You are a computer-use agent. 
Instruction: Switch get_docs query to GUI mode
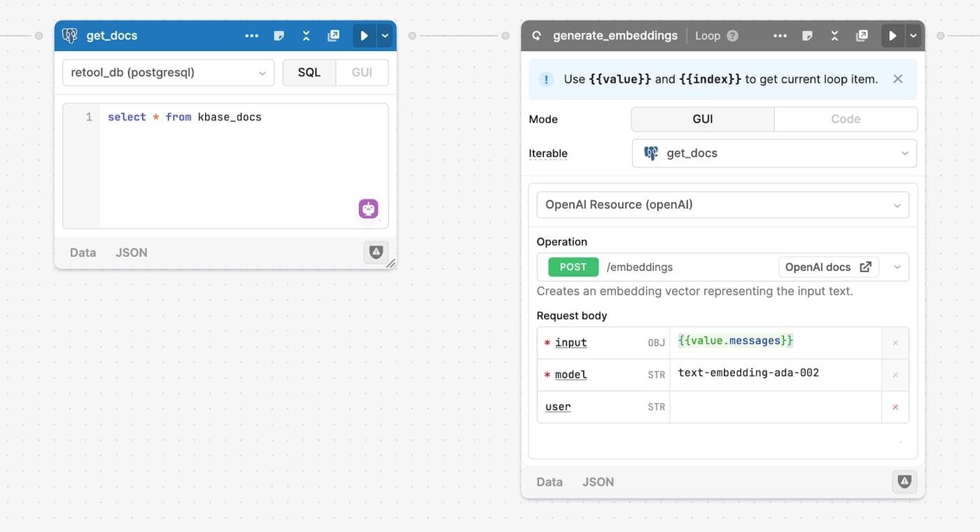362,73
